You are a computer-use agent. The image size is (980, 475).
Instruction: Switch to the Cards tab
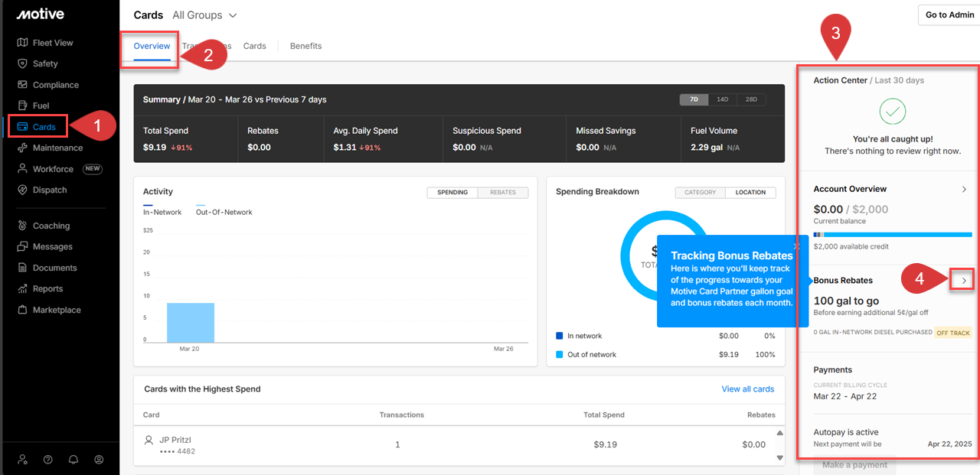tap(255, 46)
